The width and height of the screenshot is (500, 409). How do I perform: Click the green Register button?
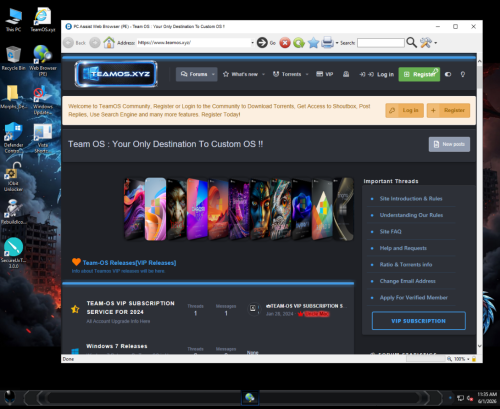pos(419,74)
